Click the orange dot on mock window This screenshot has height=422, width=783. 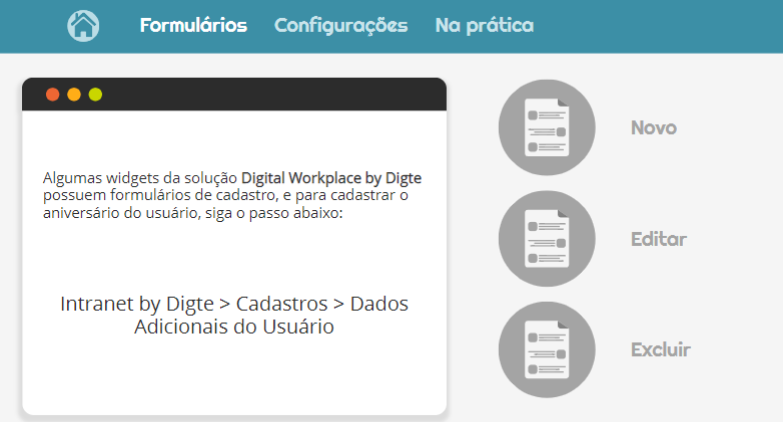click(74, 94)
